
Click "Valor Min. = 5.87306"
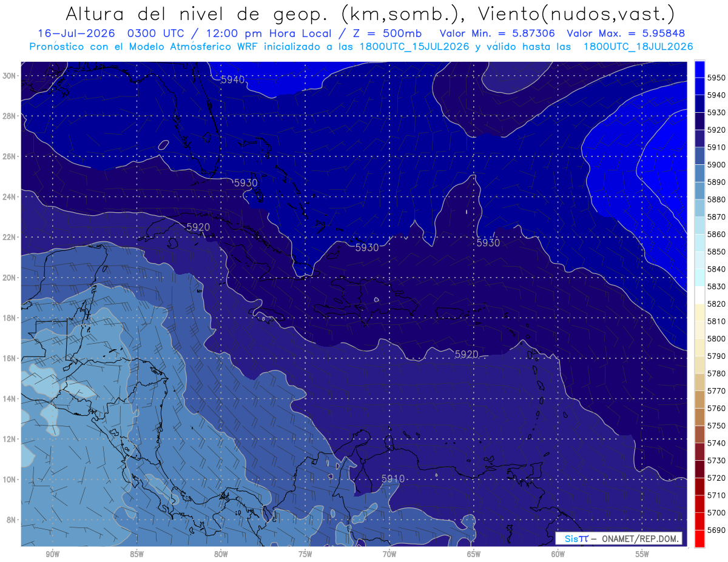point(497,34)
